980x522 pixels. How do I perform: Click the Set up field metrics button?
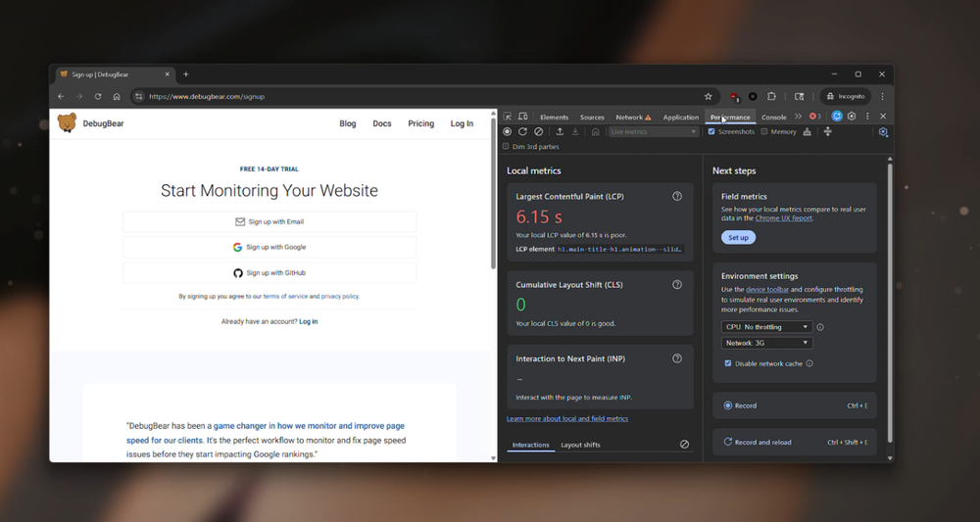[738, 237]
